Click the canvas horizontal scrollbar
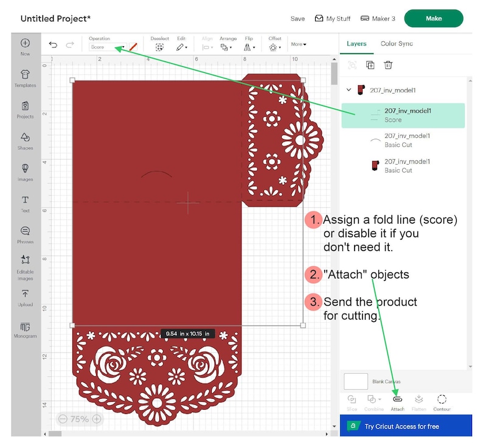Image resolution: width=483 pixels, height=448 pixels. click(55, 434)
